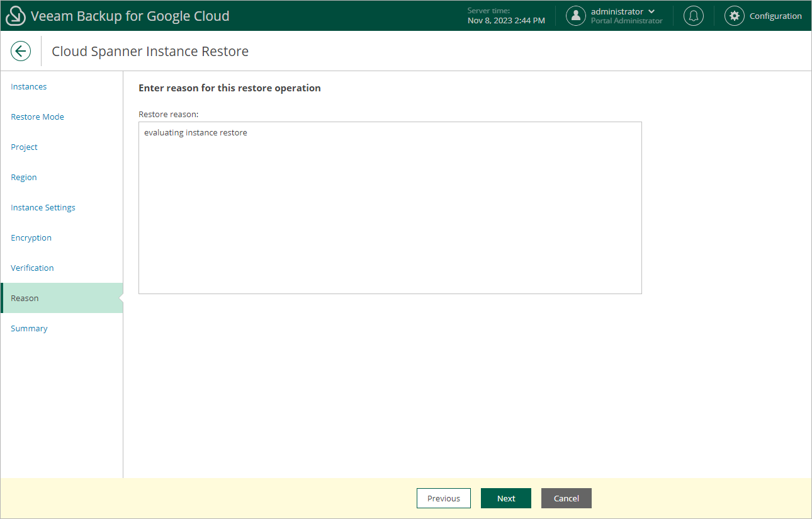Open the notifications bell icon
The height and width of the screenshot is (519, 812).
[x=694, y=16]
